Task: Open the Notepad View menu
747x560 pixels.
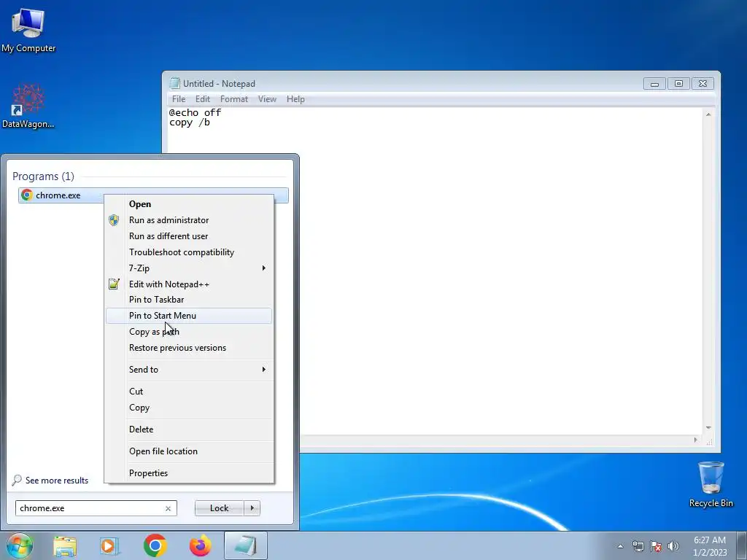Action: tap(267, 99)
